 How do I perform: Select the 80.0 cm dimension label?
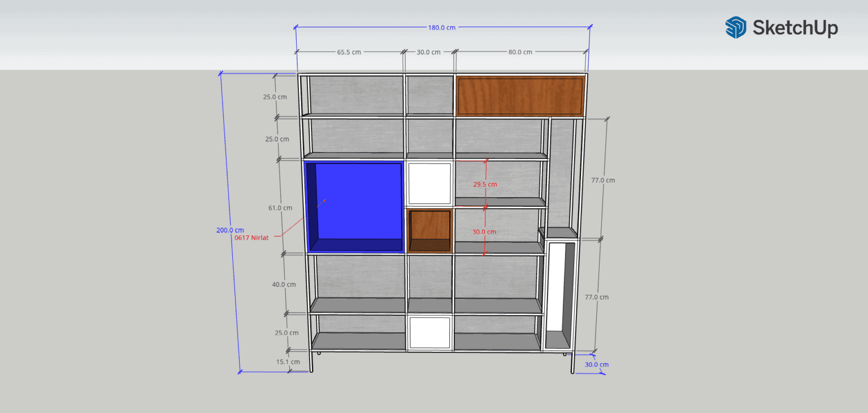click(x=520, y=51)
